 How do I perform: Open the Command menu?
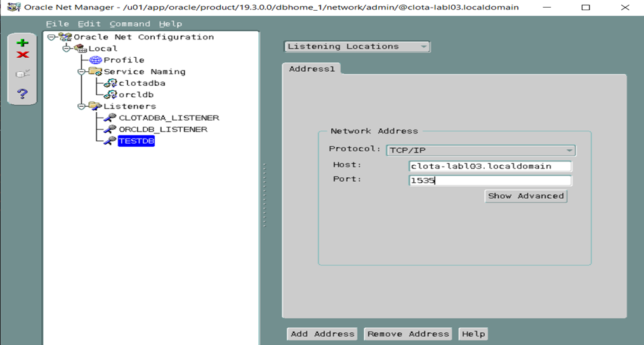[130, 24]
